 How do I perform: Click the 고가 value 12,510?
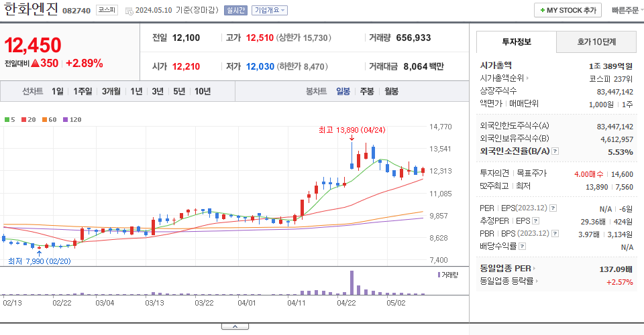click(260, 38)
